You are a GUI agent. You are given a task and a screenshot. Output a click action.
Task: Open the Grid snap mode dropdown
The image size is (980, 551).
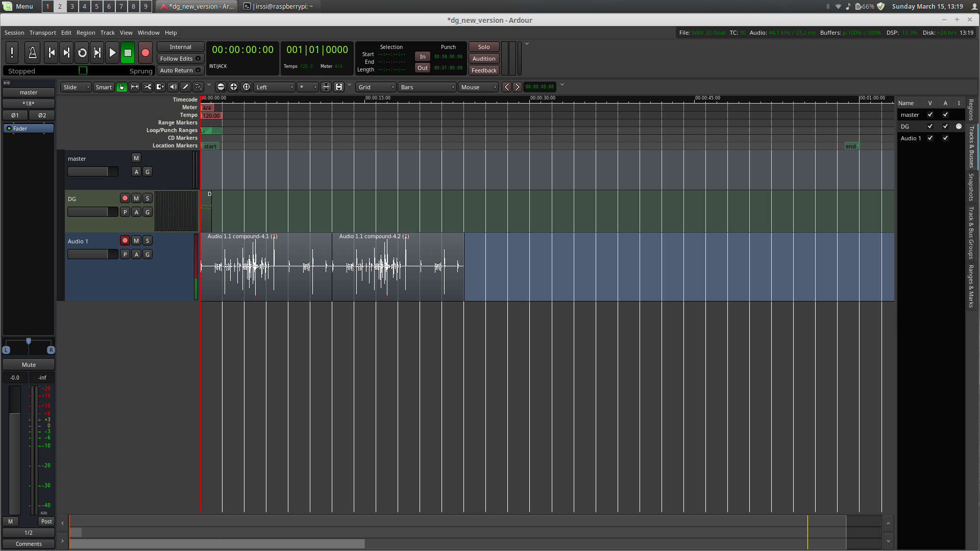(x=376, y=87)
